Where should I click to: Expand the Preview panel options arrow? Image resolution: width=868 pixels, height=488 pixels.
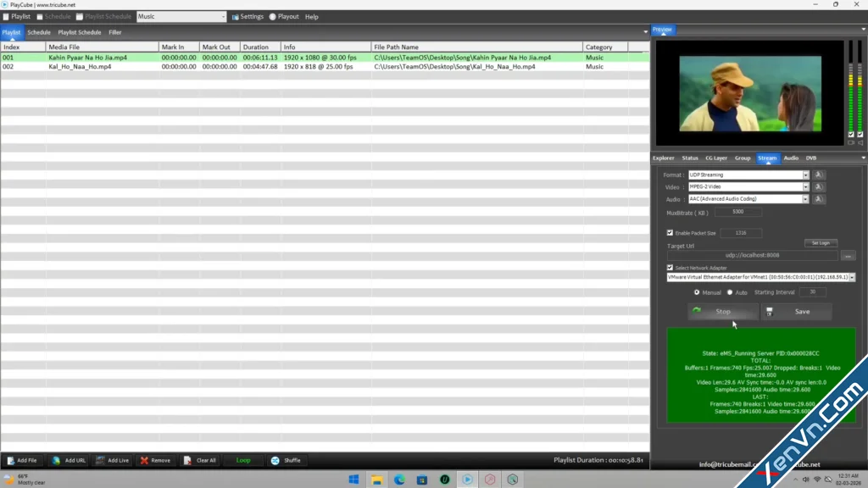point(864,30)
